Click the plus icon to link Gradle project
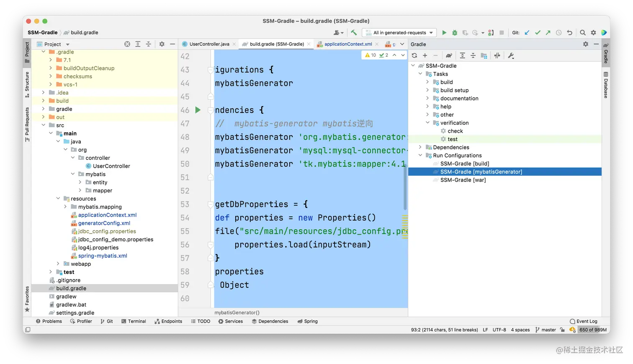This screenshot has width=633, height=364. pyautogui.click(x=425, y=56)
